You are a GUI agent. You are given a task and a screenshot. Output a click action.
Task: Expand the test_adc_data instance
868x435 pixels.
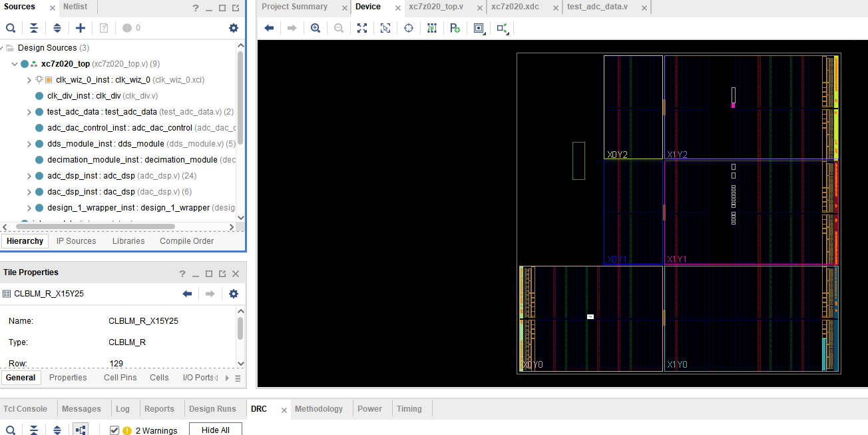coord(29,112)
